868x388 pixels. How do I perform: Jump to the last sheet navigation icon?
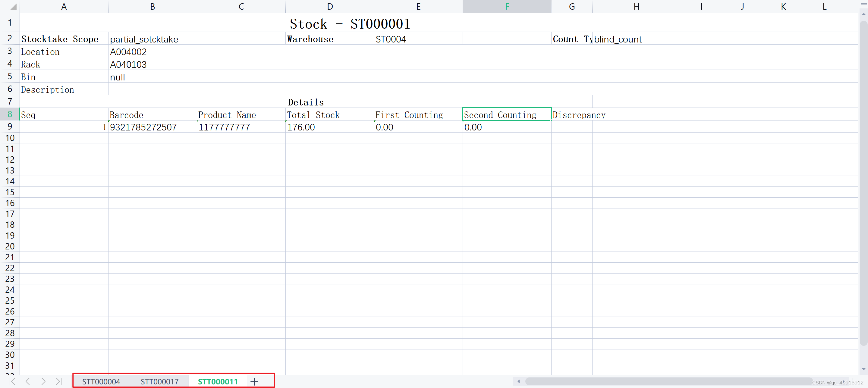[x=59, y=382]
